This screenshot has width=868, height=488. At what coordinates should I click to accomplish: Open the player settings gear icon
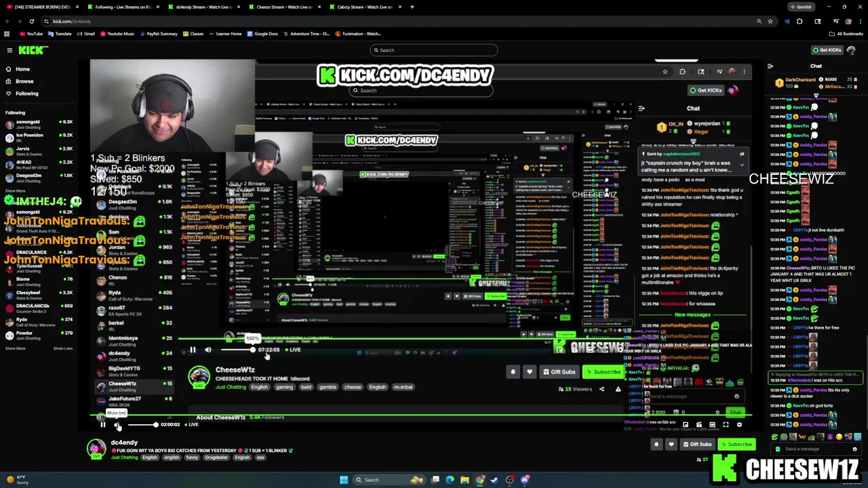pyautogui.click(x=738, y=425)
